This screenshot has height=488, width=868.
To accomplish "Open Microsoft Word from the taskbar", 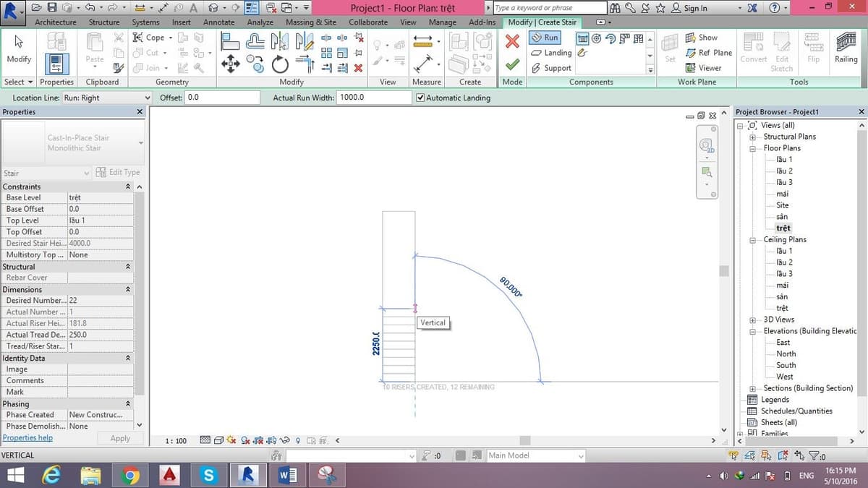I will pos(287,475).
